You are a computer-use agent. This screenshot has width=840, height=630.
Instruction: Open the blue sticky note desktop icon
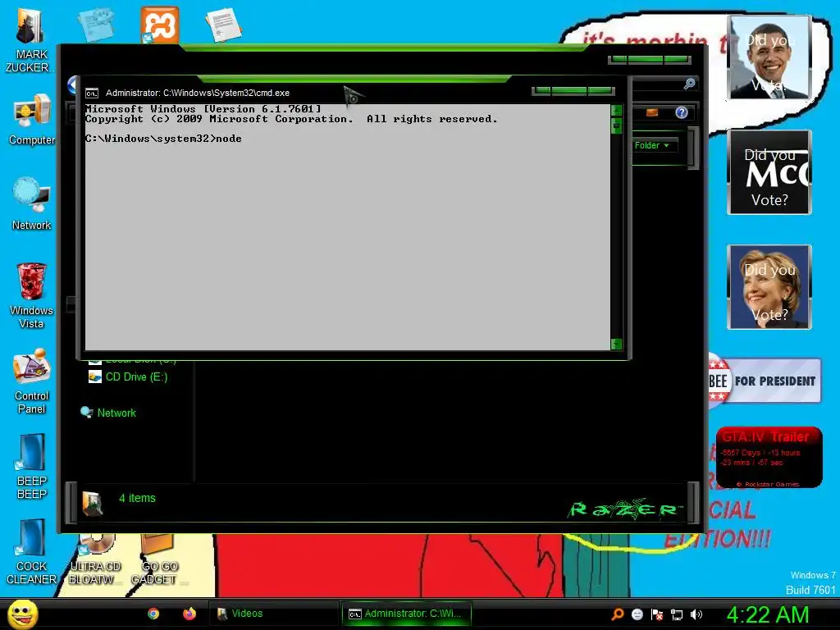pos(95,25)
